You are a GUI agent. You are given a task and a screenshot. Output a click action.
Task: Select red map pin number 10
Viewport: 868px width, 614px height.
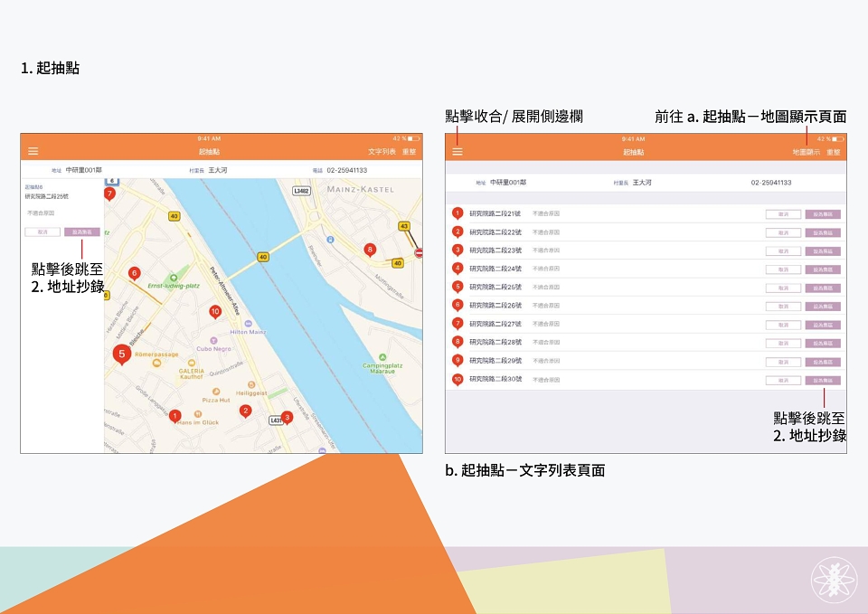click(x=215, y=312)
